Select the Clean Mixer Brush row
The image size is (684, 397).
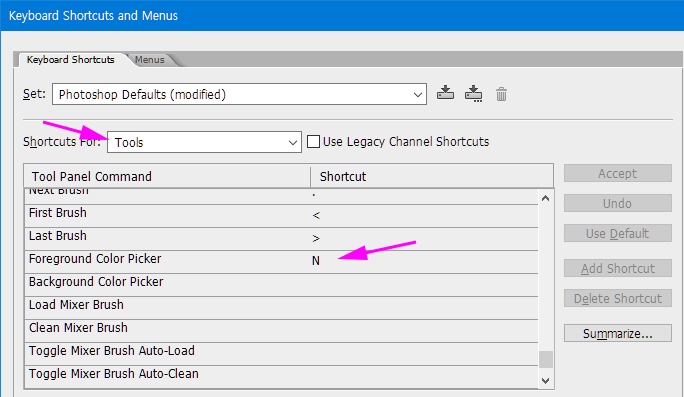(281, 331)
